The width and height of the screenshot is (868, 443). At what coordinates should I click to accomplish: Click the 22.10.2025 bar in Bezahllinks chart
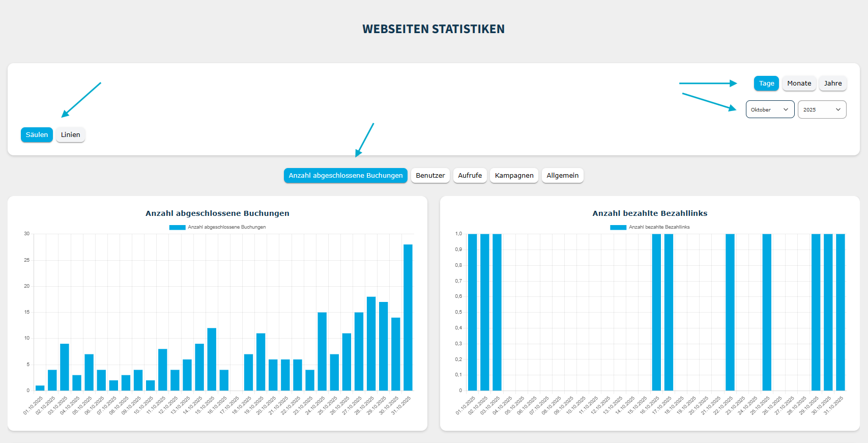coord(730,312)
